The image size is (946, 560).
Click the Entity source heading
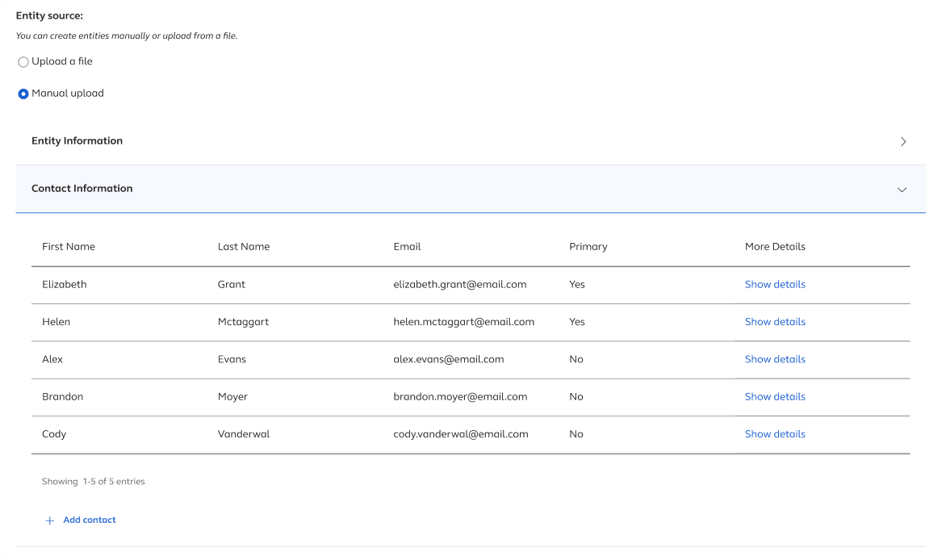49,15
